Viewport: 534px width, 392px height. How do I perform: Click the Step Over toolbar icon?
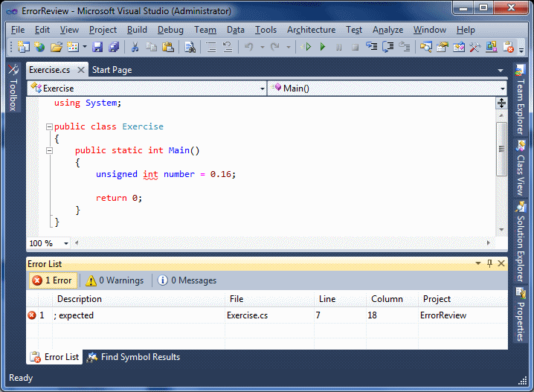point(388,47)
